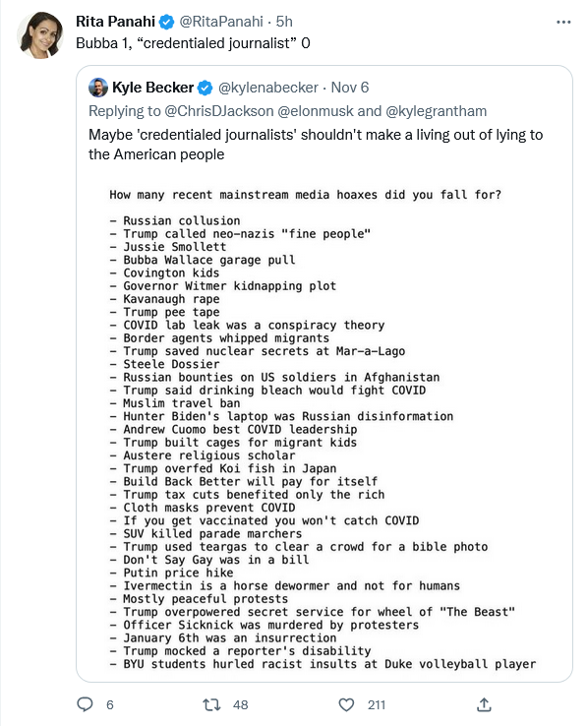This screenshot has width=588, height=726.
Task: Open the @ChrisDJackson mention
Action: 219,111
